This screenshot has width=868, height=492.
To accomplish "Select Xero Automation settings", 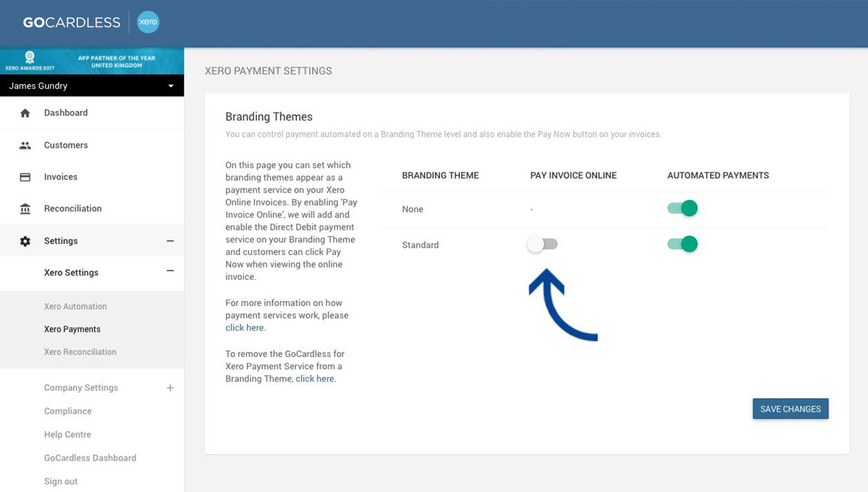I will click(75, 306).
